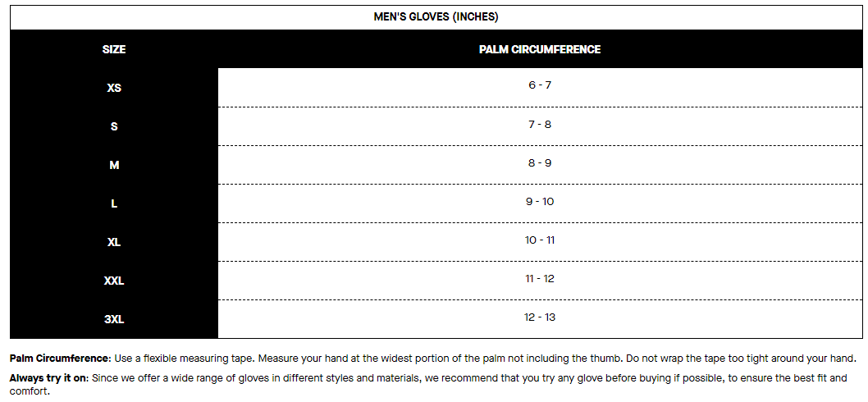Click the MEN'S GLOVES (INCHES) table title

pos(436,16)
